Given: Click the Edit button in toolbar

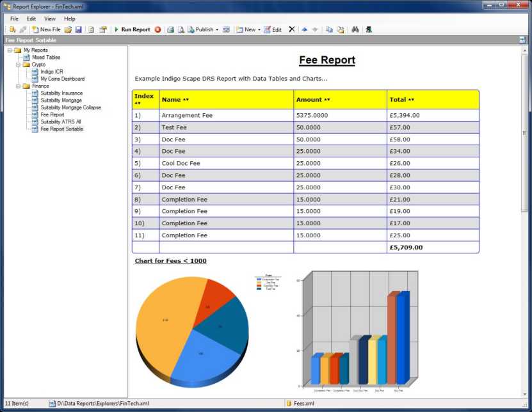Looking at the screenshot, I should click(x=273, y=29).
